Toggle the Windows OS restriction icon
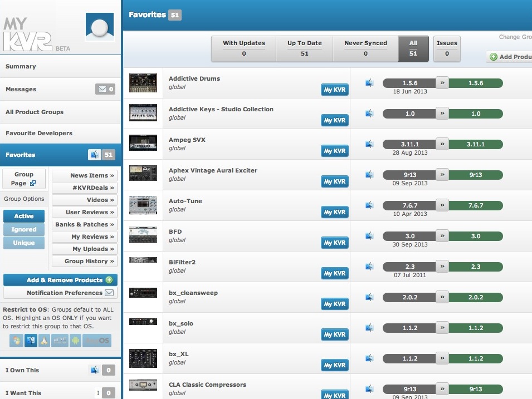The width and height of the screenshot is (532, 399). click(16, 341)
